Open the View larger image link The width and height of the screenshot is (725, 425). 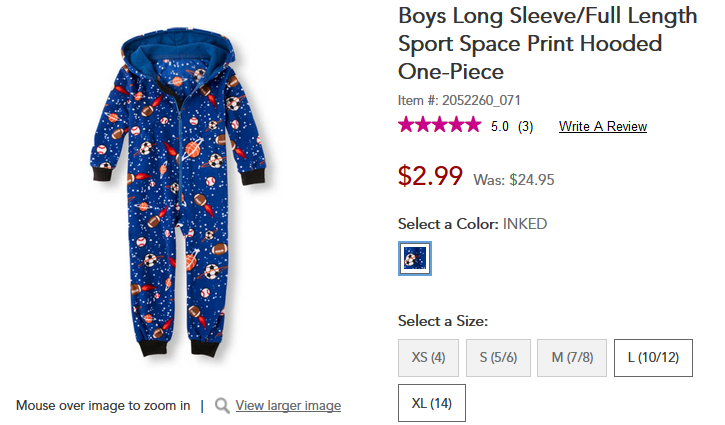288,406
